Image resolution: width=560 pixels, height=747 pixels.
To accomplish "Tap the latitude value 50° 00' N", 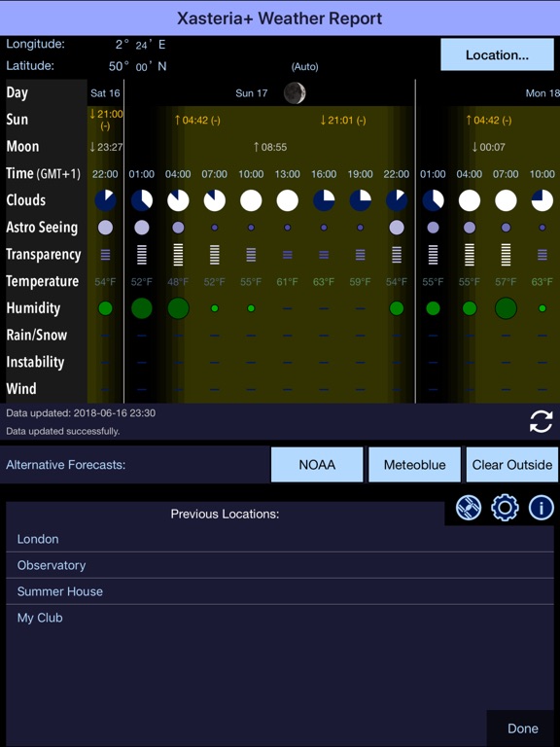I will pos(138,66).
